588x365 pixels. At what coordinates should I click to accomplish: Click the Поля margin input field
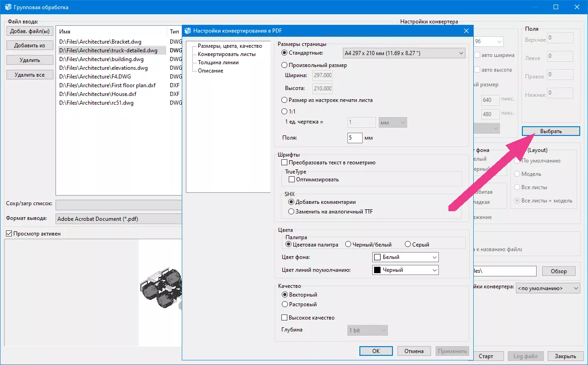click(355, 138)
